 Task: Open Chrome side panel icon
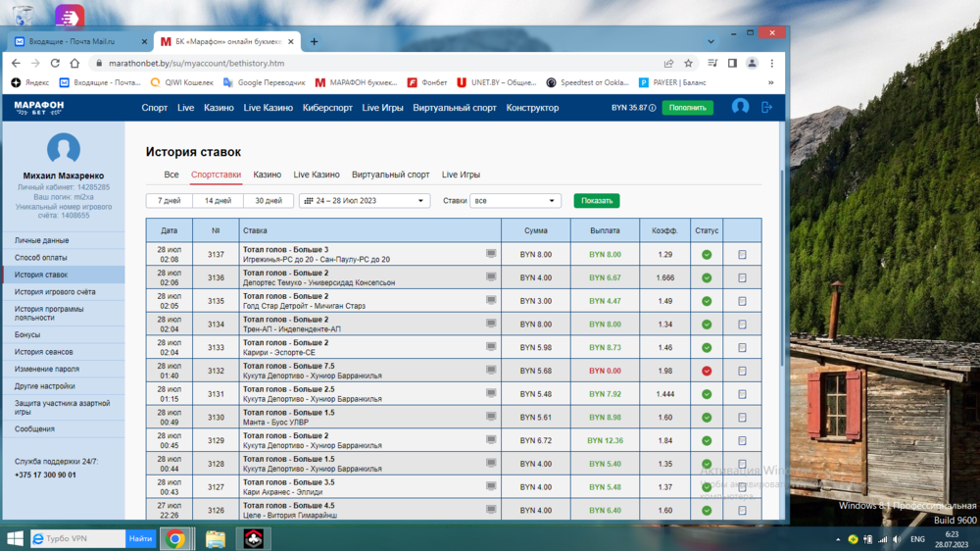[732, 63]
